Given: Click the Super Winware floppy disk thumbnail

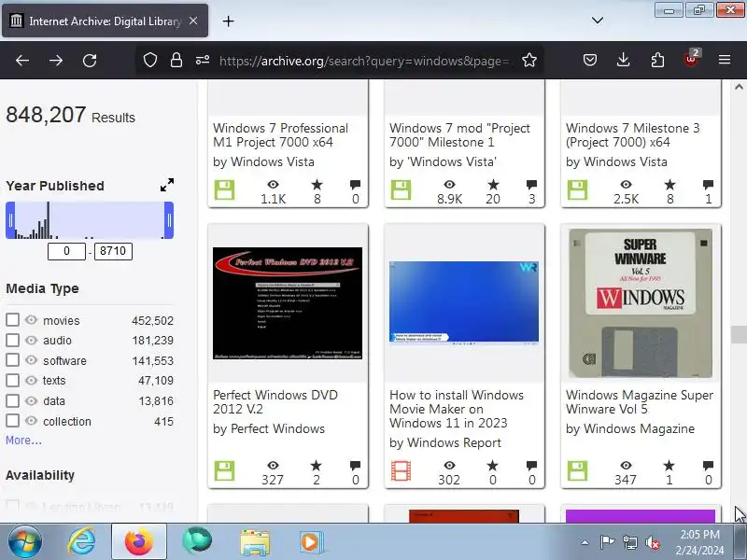Looking at the screenshot, I should pos(641,303).
